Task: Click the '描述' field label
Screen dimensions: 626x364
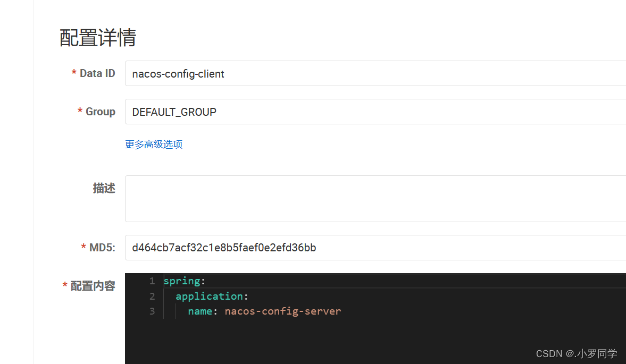Action: click(x=104, y=188)
